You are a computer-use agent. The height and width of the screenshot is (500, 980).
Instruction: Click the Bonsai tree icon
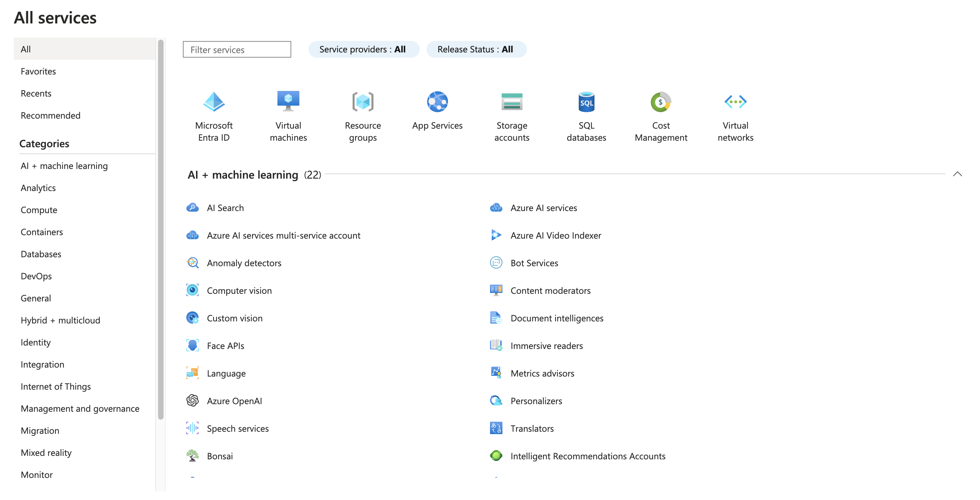pos(193,456)
